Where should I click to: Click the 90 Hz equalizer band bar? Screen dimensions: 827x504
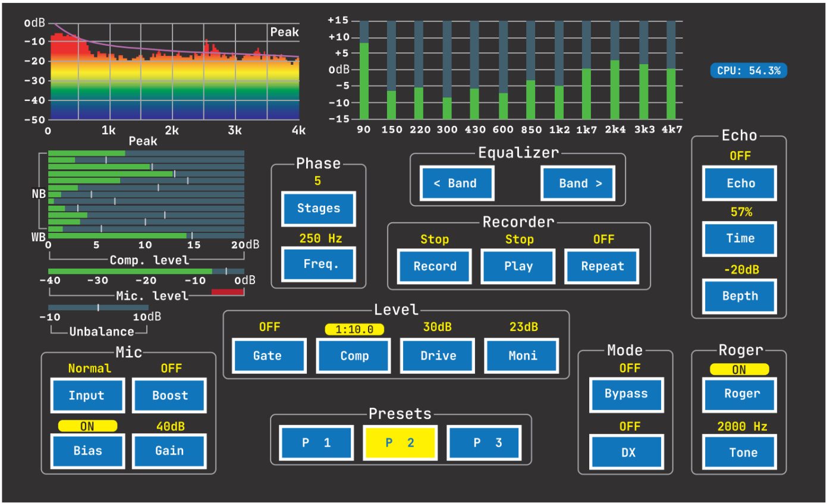[x=364, y=70]
